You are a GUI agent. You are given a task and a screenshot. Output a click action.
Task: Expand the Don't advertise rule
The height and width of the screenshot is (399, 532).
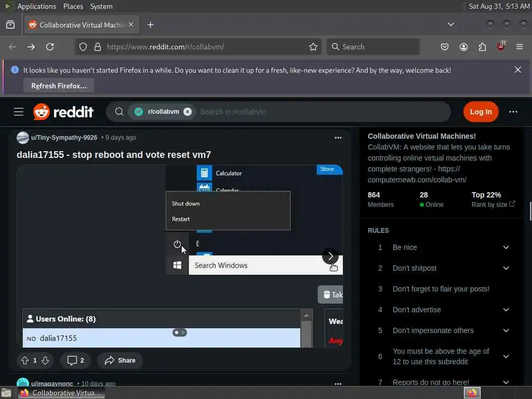pos(506,310)
